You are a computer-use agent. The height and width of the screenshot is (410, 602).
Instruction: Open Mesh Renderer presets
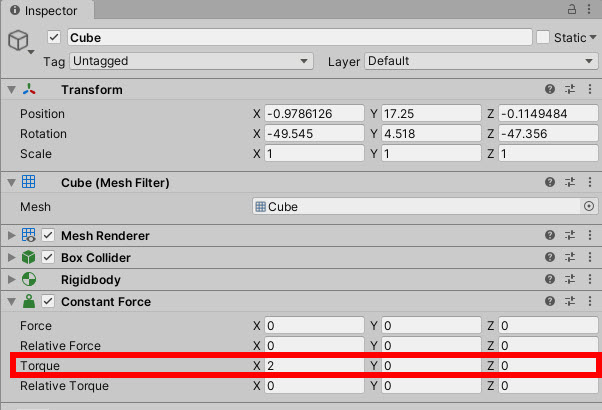click(x=570, y=235)
